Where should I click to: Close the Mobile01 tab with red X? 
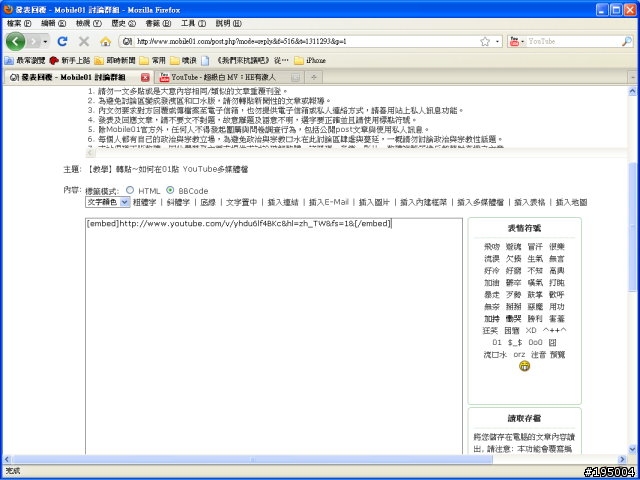pyautogui.click(x=145, y=77)
